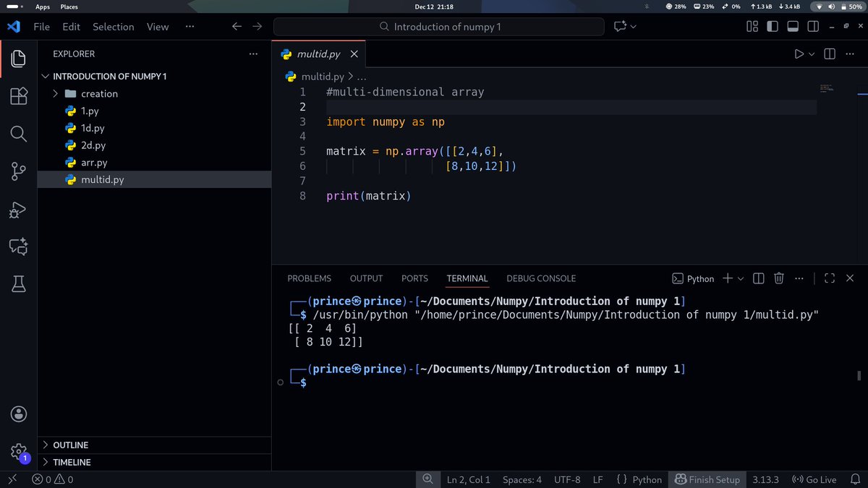Viewport: 868px width, 488px height.
Task: Click Ln 2, Col 1 position
Action: click(469, 479)
